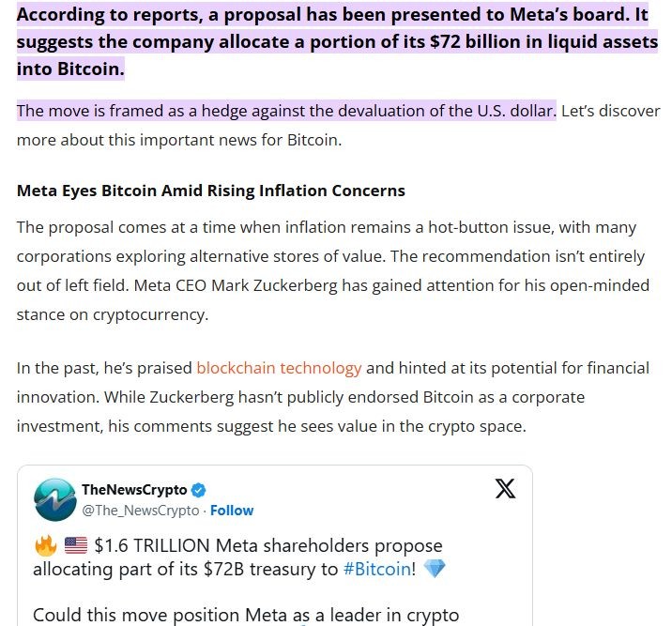Click the US flag emoji in the tweet
Viewport: 672px width, 626px height.
(x=75, y=546)
